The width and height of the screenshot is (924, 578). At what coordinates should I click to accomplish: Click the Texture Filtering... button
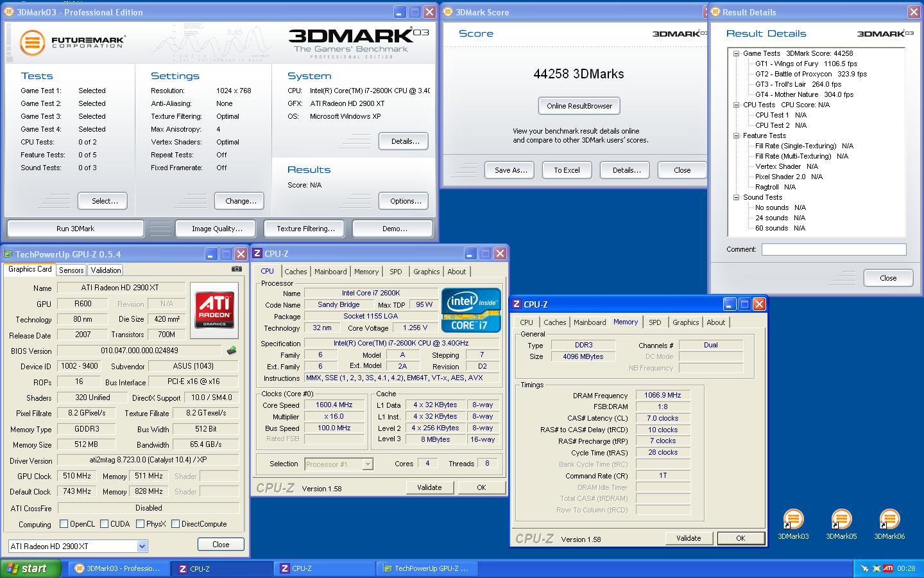305,229
